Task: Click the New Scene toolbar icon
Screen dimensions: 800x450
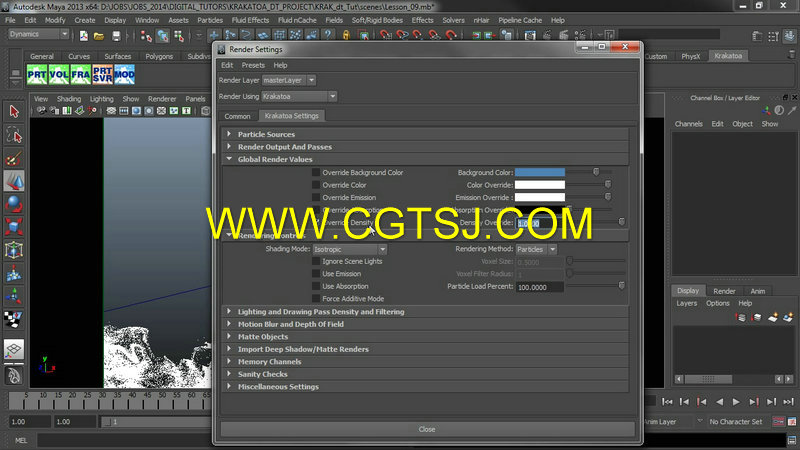Action: coord(84,35)
